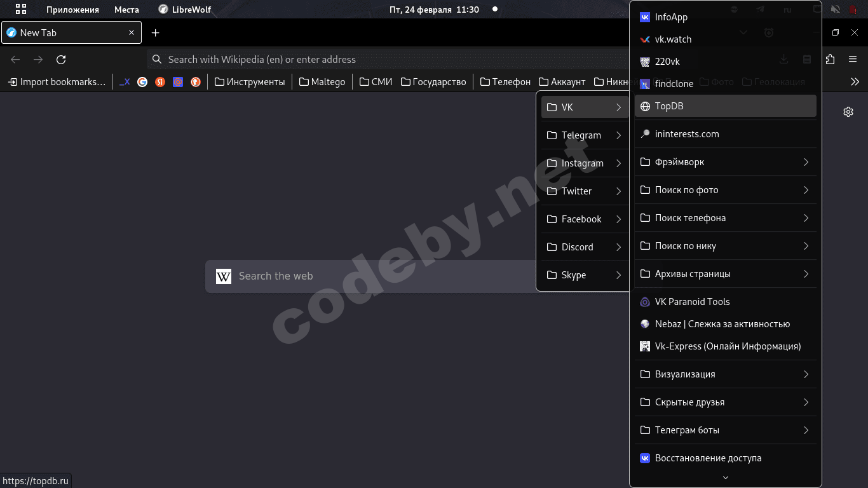The image size is (868, 488).
Task: Open the Приложения menu
Action: [x=72, y=10]
